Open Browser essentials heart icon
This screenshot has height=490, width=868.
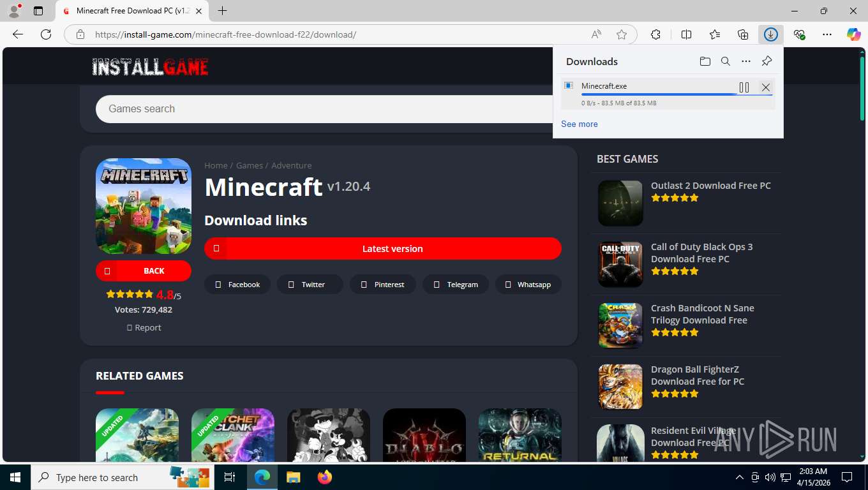pos(799,34)
